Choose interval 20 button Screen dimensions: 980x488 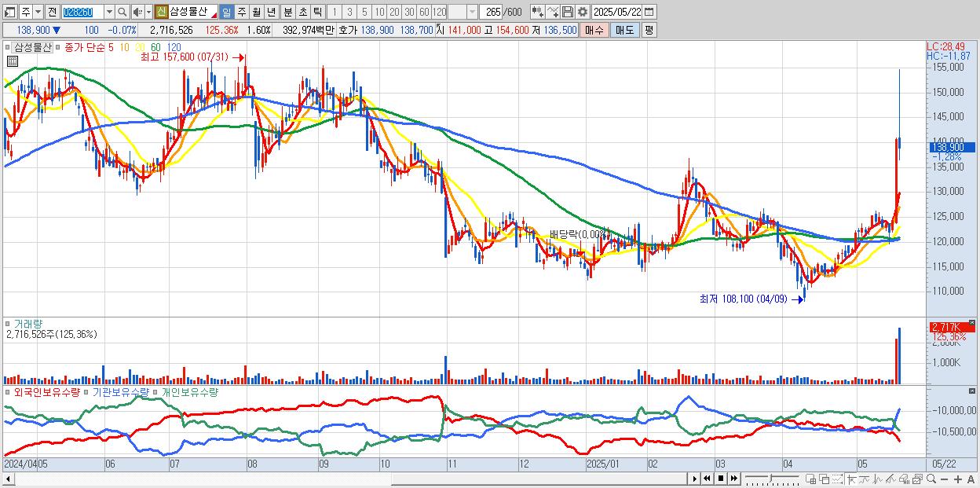394,12
